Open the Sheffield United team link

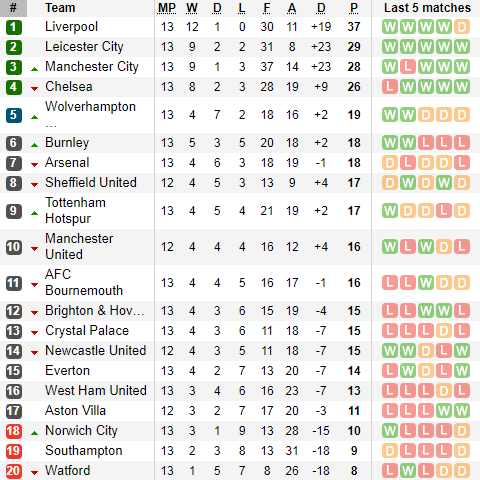pyautogui.click(x=91, y=183)
